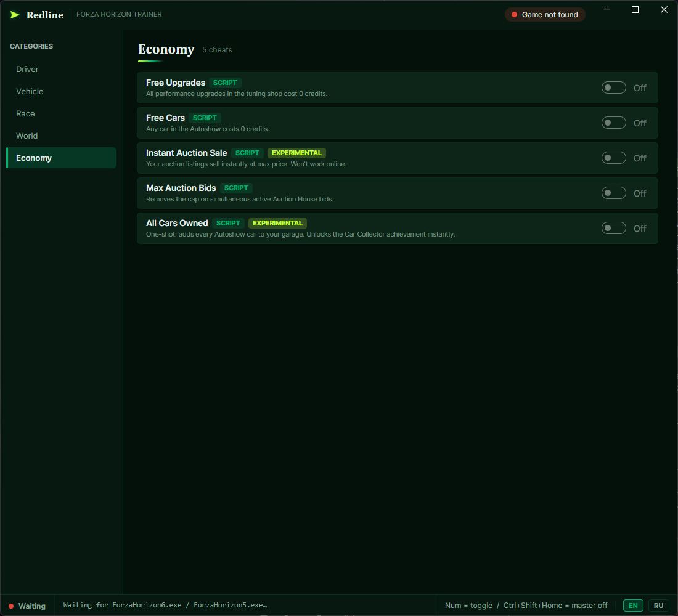Turn on Instant Auction Sale switch

(x=613, y=158)
